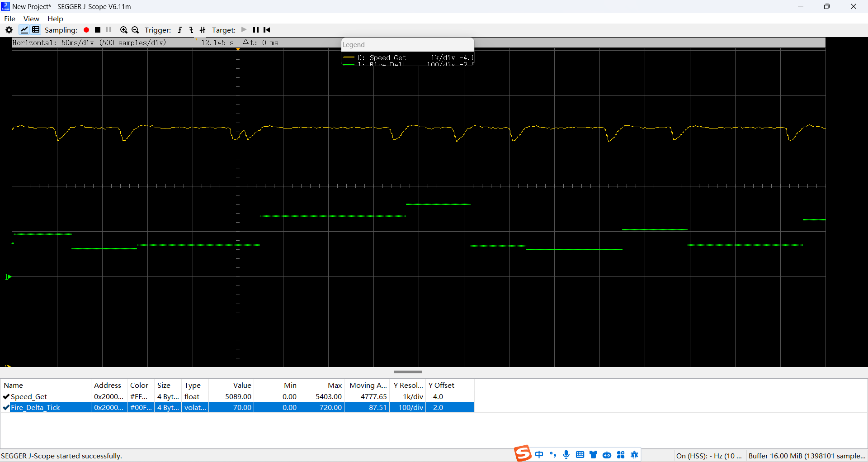
Task: Uncheck the Fire_Delta_Tick variable checkbox
Action: click(6, 407)
